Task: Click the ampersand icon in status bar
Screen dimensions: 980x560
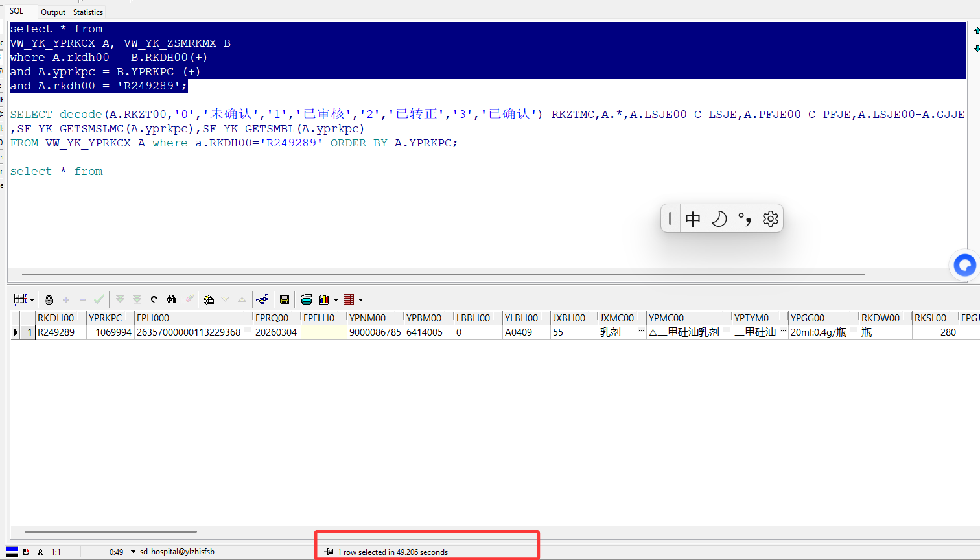Action: pyautogui.click(x=41, y=552)
